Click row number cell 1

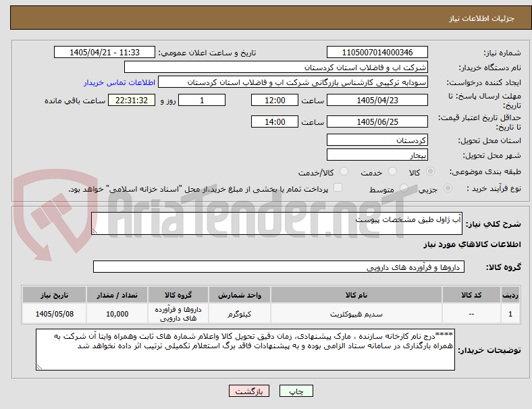coord(510,314)
